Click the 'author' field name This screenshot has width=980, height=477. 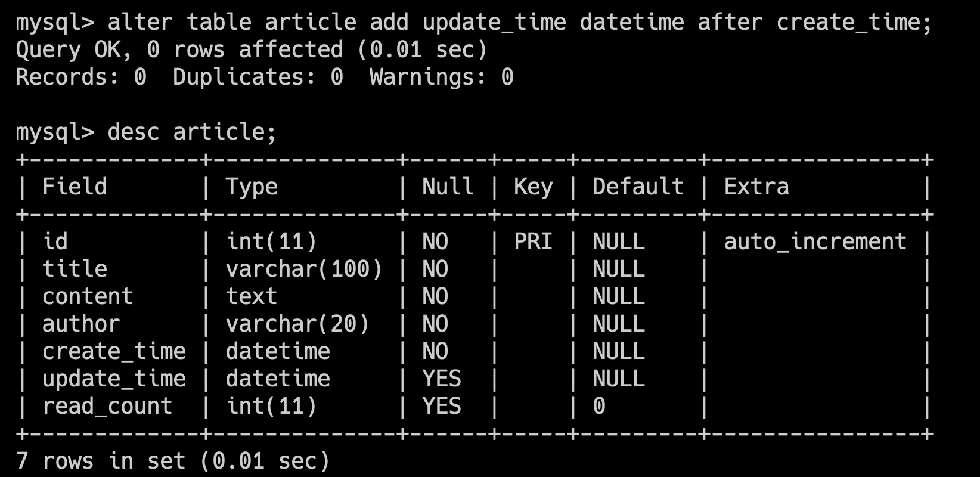pos(81,324)
